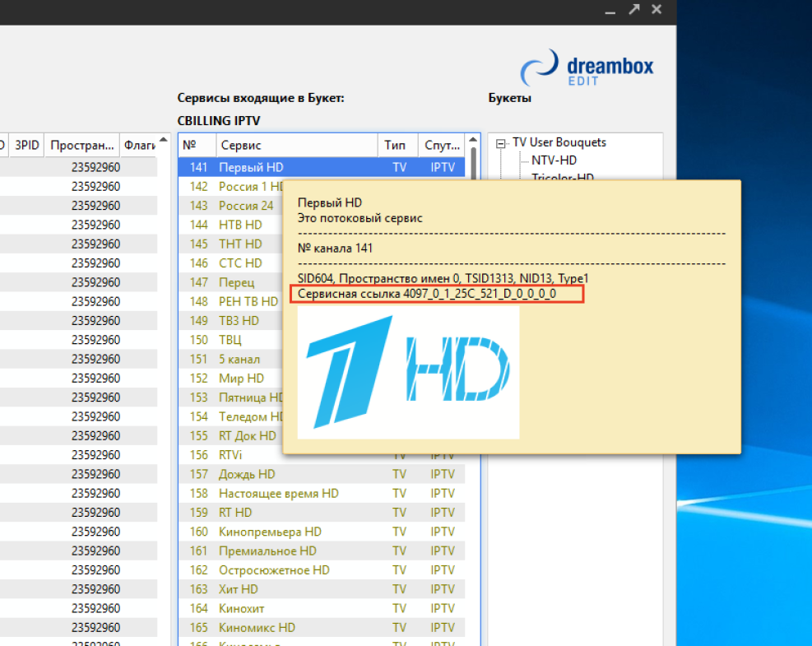
Task: Click the Первый HD channel logo picture
Action: [408, 371]
